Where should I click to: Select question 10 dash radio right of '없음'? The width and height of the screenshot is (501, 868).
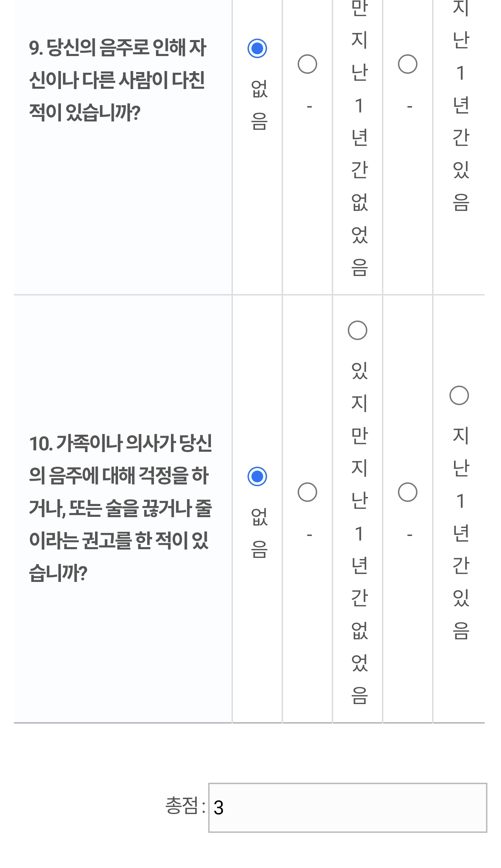pos(307,492)
